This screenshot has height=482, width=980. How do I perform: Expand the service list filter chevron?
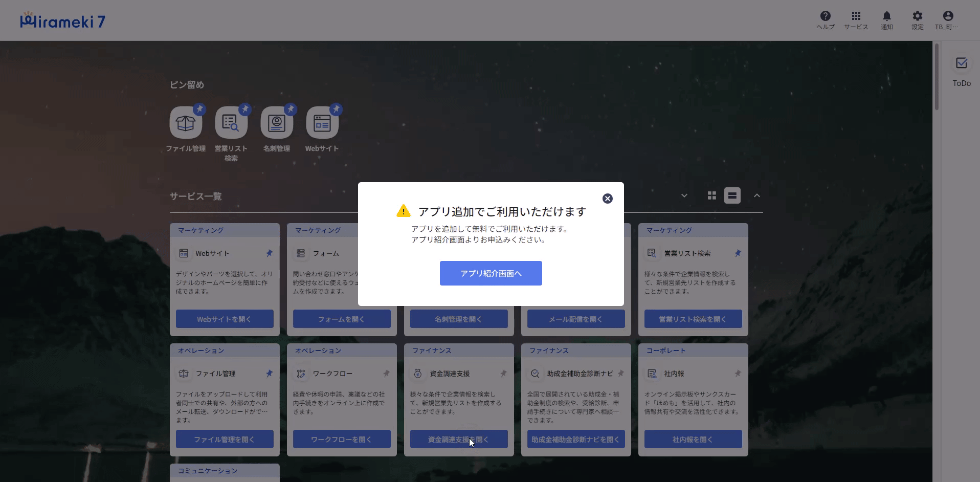pos(684,195)
